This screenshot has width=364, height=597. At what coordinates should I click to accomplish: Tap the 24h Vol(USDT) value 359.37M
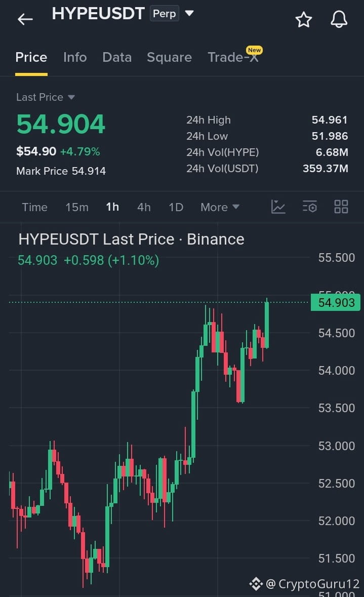pos(325,168)
